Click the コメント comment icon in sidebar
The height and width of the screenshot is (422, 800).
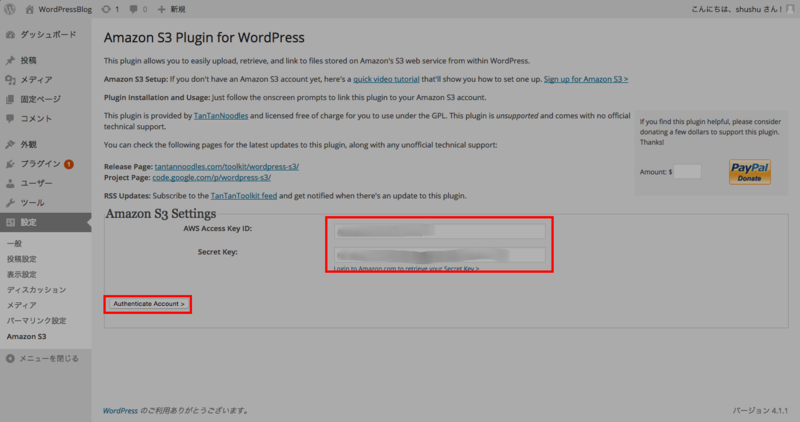(x=10, y=118)
